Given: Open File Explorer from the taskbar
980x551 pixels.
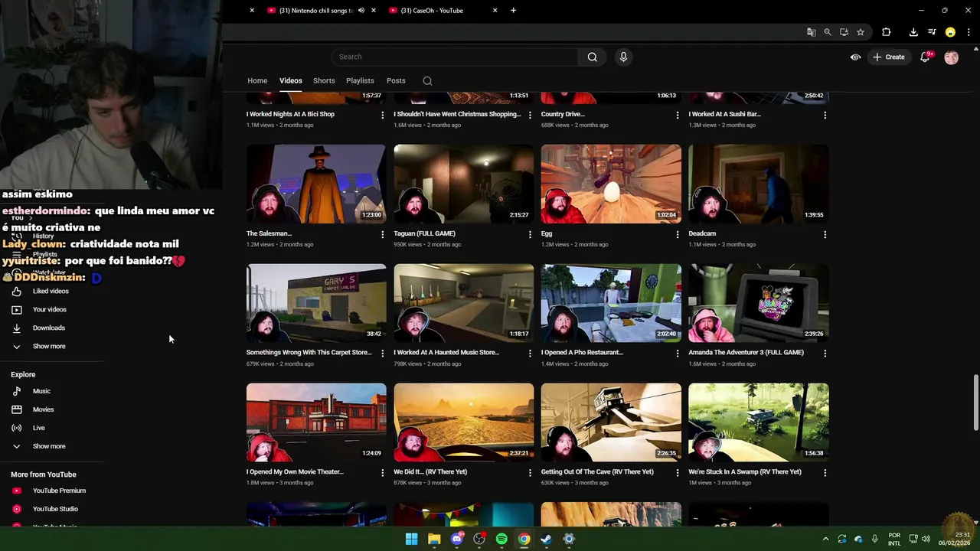Looking at the screenshot, I should pyautogui.click(x=434, y=540).
